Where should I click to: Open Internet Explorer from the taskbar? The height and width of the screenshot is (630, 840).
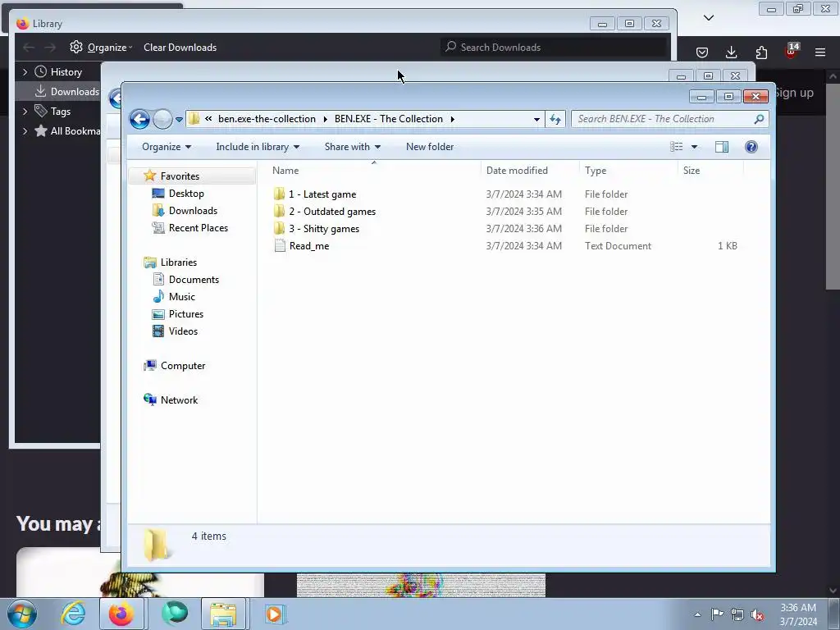[x=73, y=614]
